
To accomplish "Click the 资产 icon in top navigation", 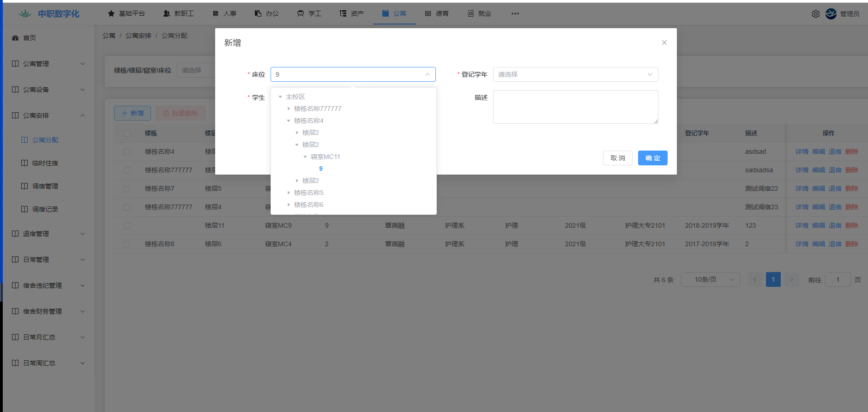I will (x=343, y=13).
